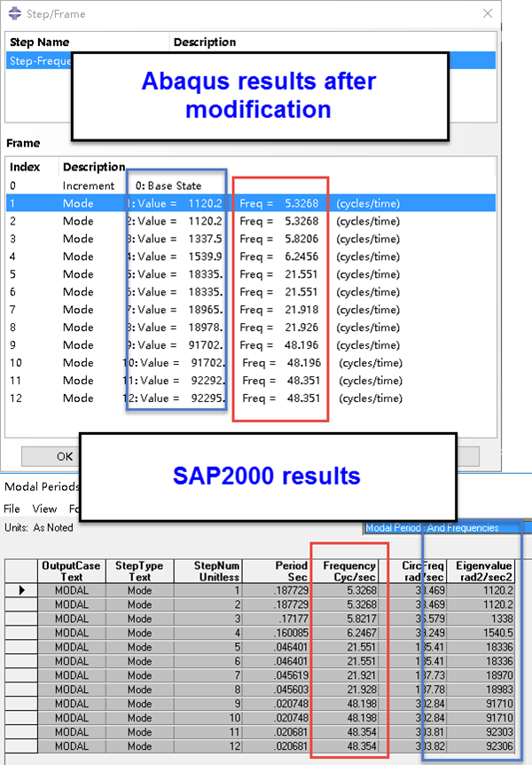Click the OutputCase Text column header

click(71, 572)
